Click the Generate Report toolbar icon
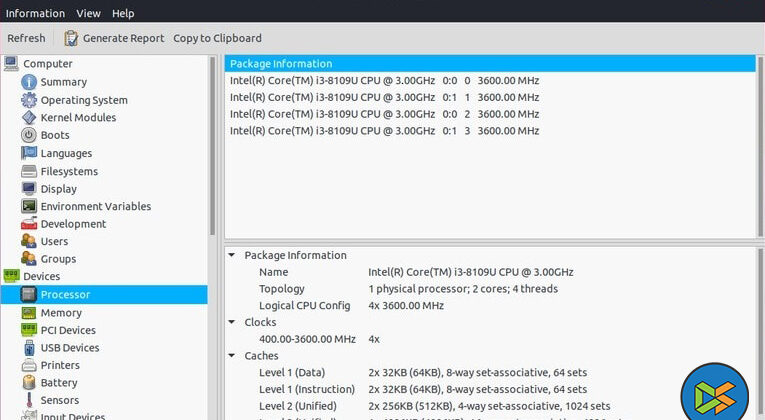The width and height of the screenshot is (765, 420). click(71, 38)
